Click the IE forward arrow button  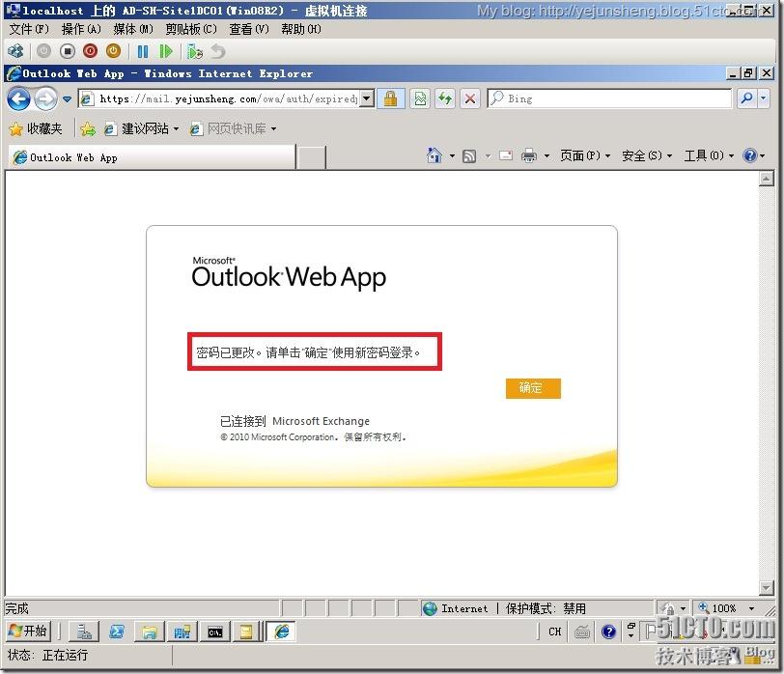click(x=45, y=99)
